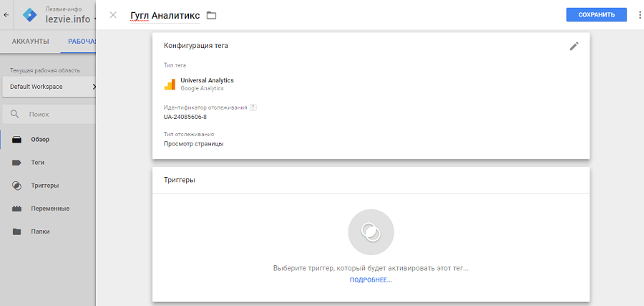The width and height of the screenshot is (644, 306).
Task: Save the tag with Сохранить button
Action: [596, 14]
